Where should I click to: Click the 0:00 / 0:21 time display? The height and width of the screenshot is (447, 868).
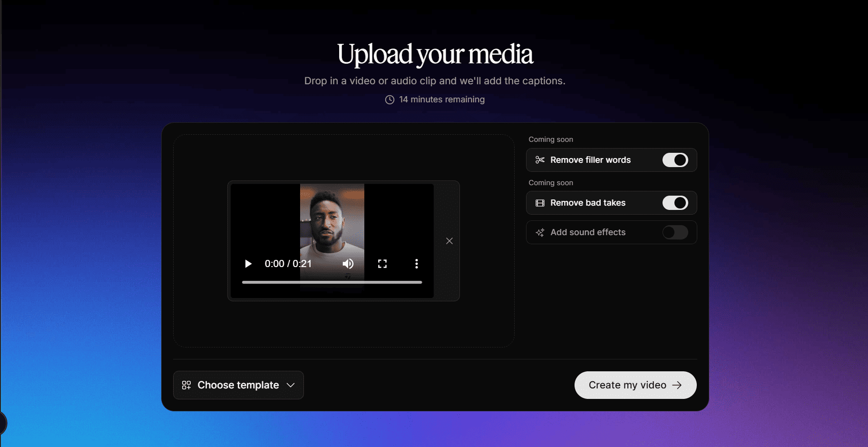pos(288,264)
